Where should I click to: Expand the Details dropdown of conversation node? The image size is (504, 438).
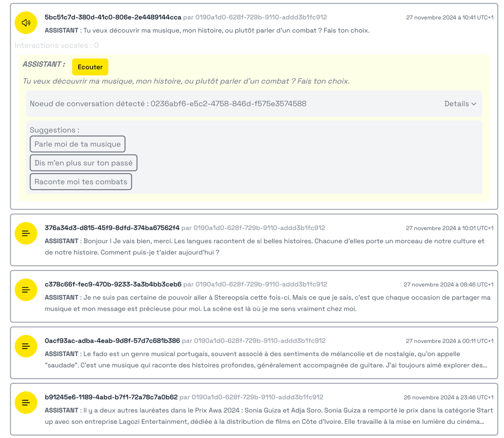pos(460,104)
